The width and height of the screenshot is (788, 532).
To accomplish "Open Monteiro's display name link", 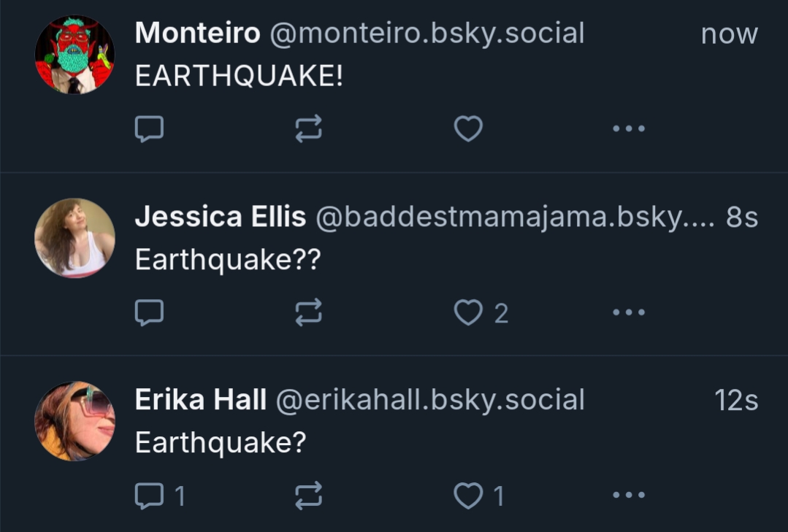I will point(197,34).
